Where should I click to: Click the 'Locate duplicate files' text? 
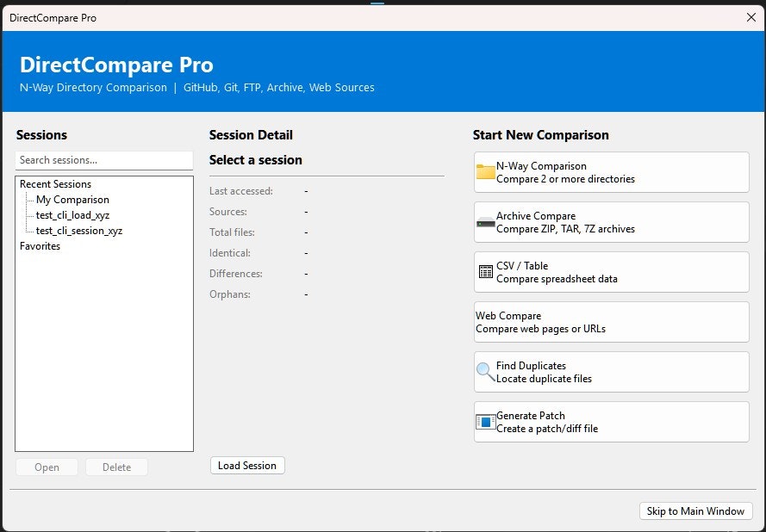pos(544,379)
